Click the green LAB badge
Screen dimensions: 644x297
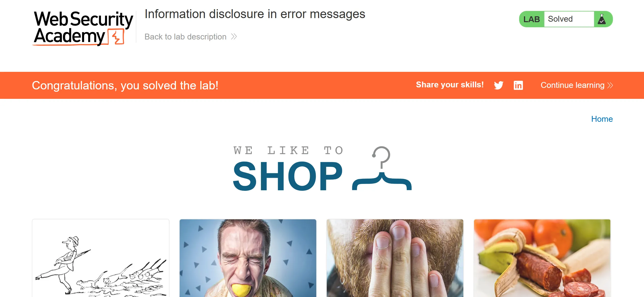[x=532, y=19]
